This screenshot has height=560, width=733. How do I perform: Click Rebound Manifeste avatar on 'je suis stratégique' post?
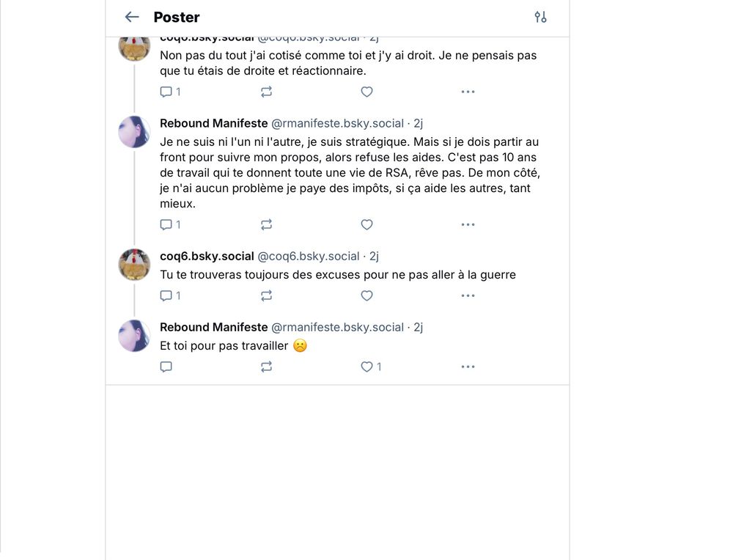coord(134,132)
